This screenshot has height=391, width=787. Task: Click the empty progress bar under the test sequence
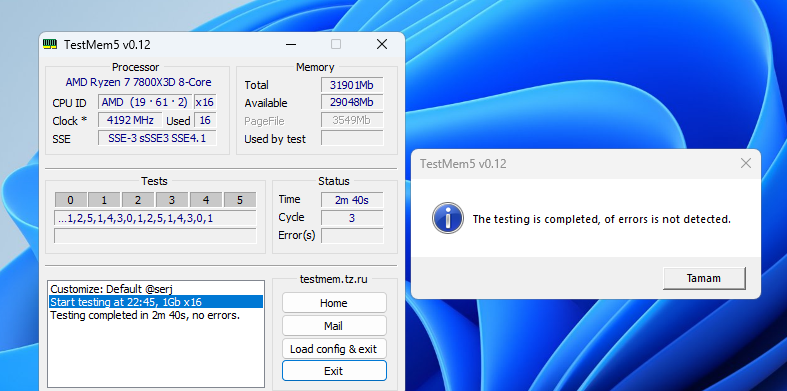(x=155, y=236)
